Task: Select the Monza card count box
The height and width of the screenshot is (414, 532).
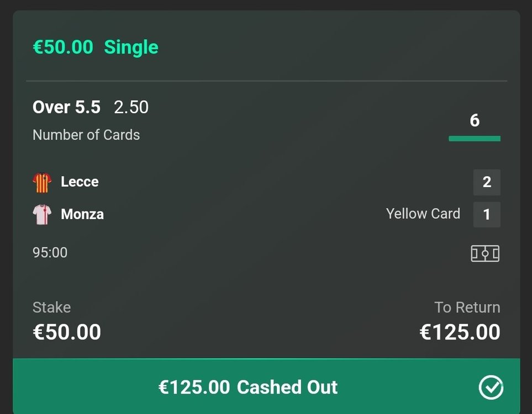Action: 487,214
